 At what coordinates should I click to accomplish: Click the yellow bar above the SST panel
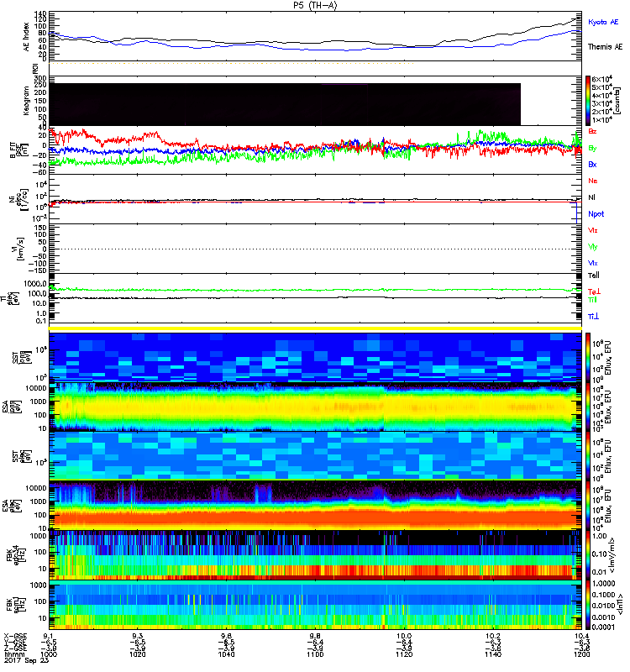pos(315,328)
